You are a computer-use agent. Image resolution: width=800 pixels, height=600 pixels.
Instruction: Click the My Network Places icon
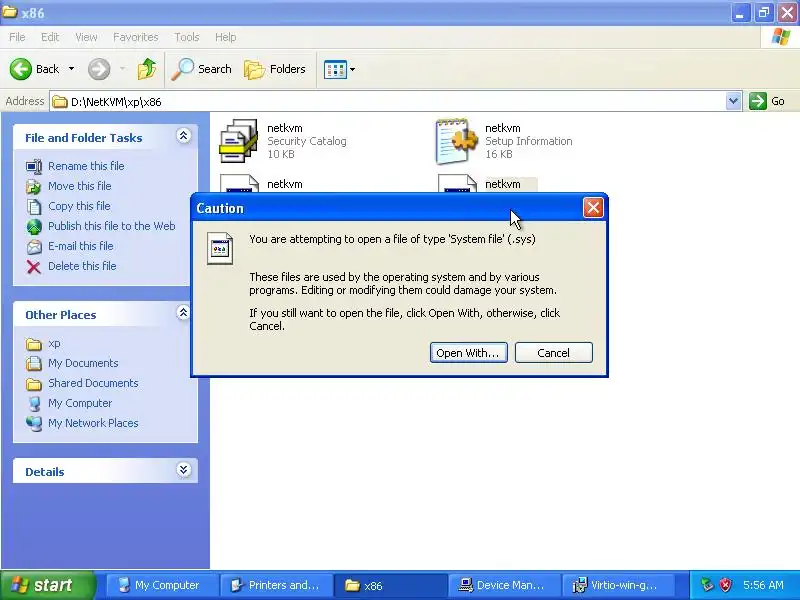click(x=34, y=423)
